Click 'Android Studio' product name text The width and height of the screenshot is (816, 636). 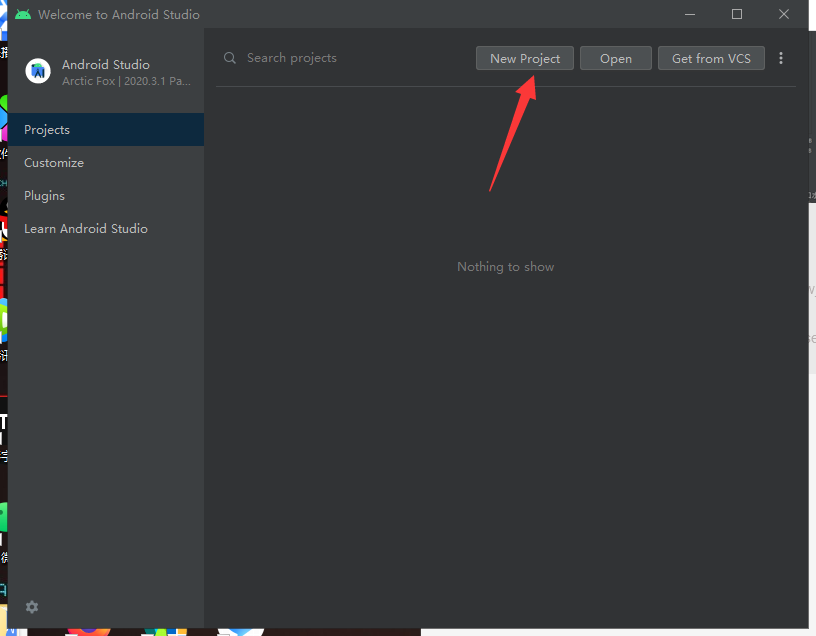(x=106, y=65)
